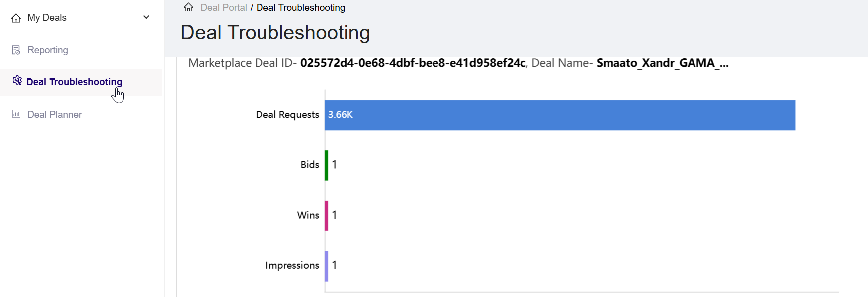Select the Reporting document icon
Viewport: 868px width, 297px height.
(x=15, y=50)
